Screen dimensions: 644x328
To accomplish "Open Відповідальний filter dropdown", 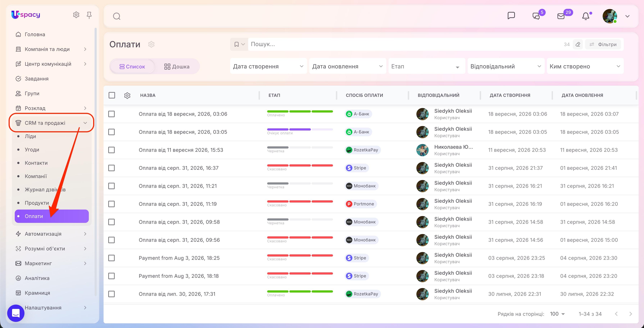I will tap(506, 66).
